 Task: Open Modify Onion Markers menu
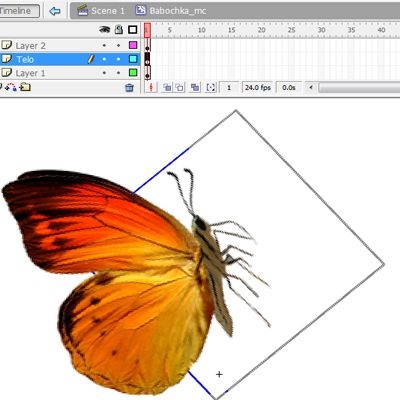(x=211, y=87)
